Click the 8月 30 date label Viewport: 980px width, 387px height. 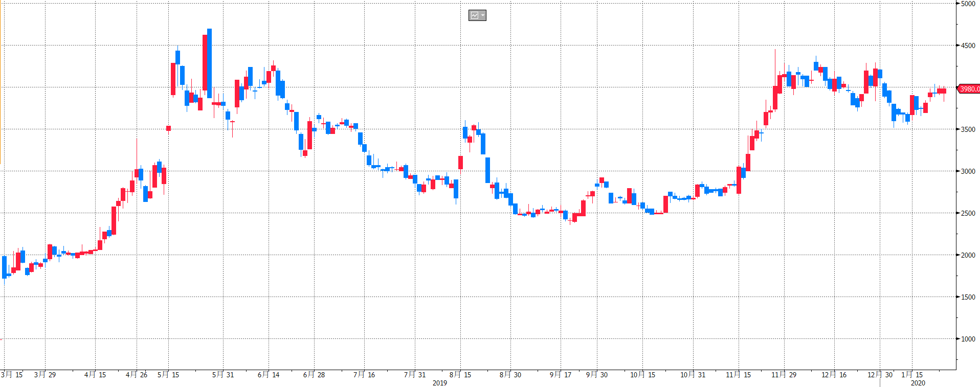[x=510, y=375]
